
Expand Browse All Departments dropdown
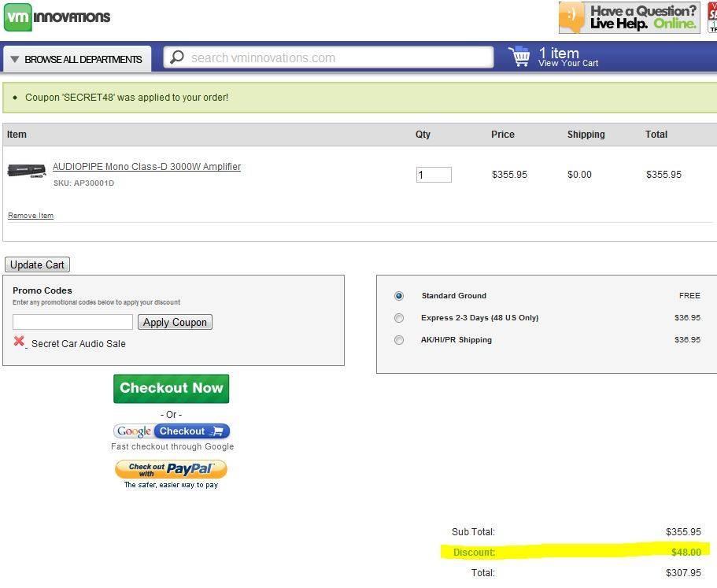point(77,59)
